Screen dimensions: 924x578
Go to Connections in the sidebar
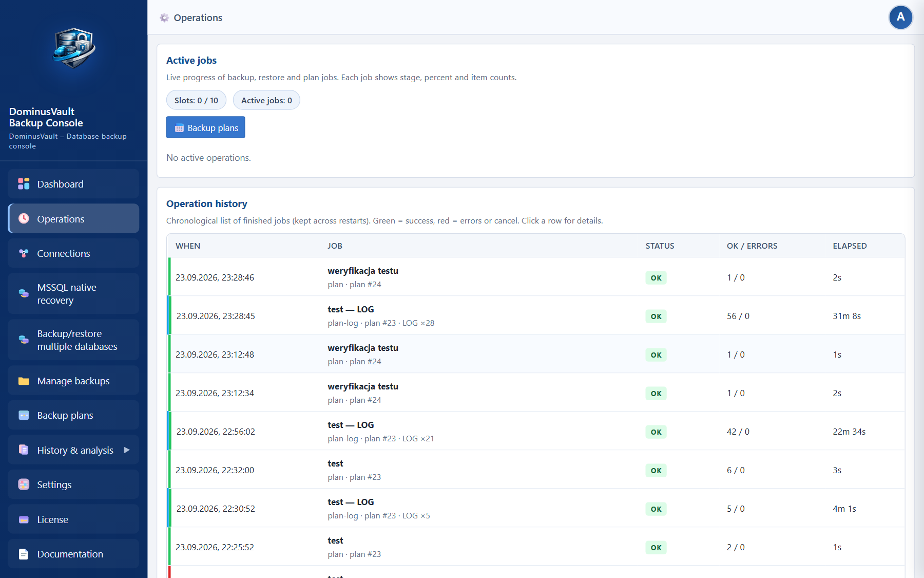73,253
